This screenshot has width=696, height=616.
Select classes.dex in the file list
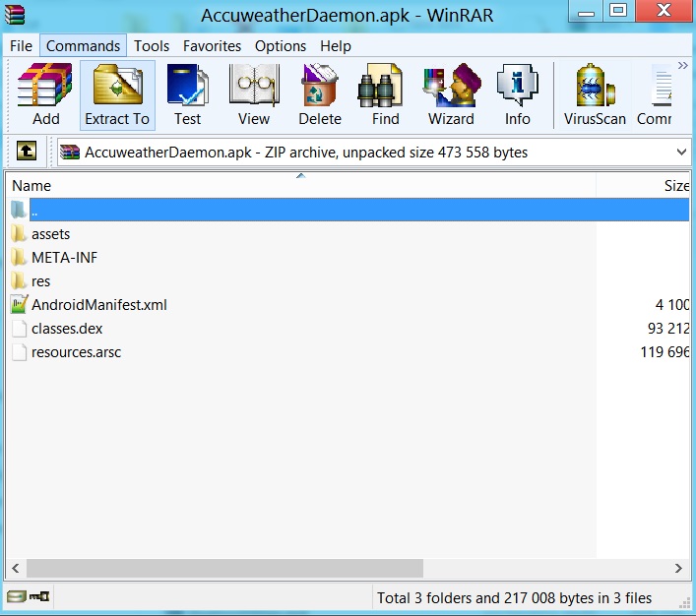348,329
